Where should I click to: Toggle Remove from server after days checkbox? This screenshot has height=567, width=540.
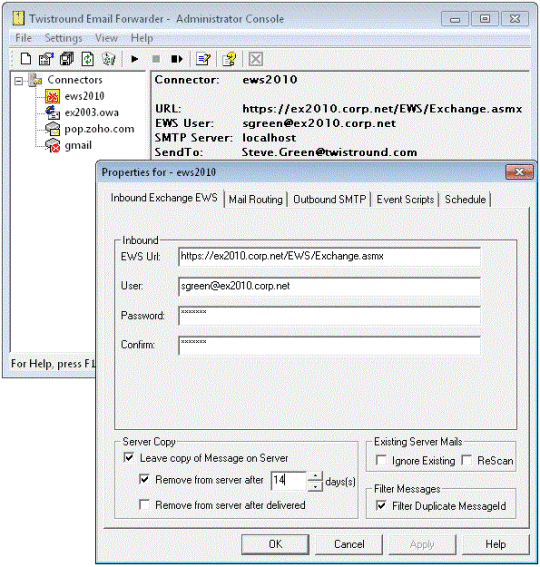pyautogui.click(x=144, y=479)
